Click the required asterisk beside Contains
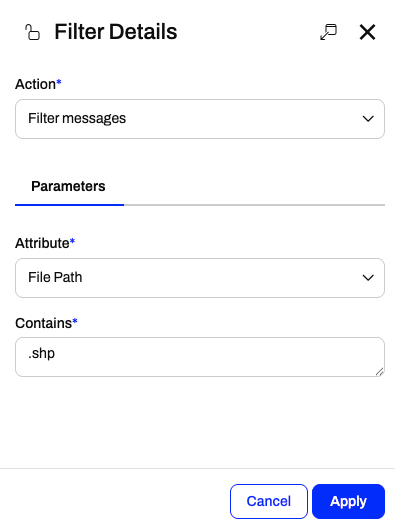 [75, 321]
